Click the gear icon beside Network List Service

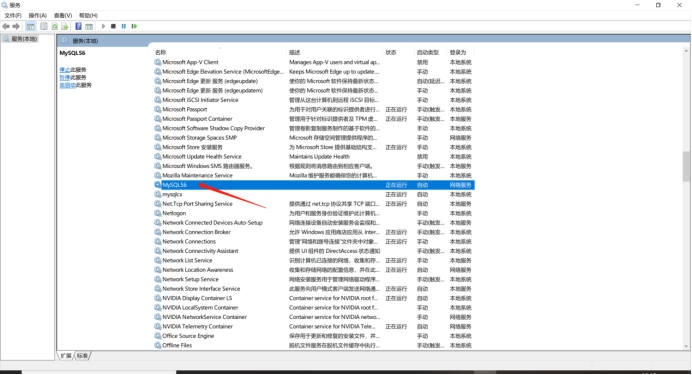coord(158,260)
